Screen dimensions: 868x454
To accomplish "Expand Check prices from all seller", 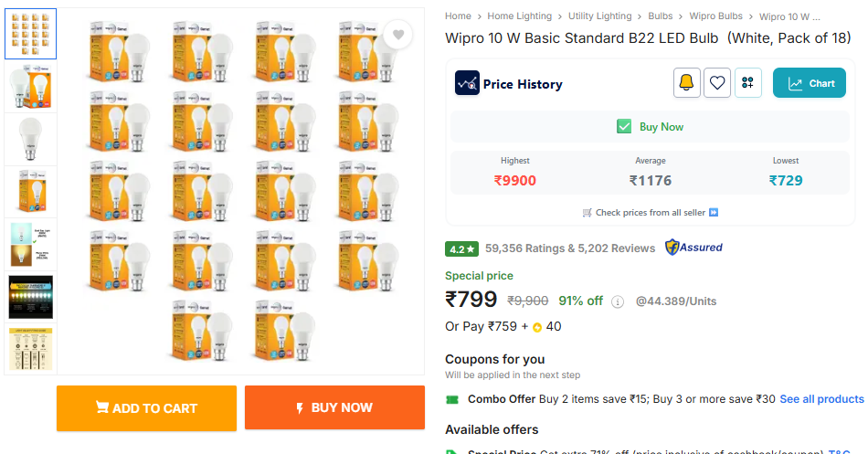I will (650, 212).
